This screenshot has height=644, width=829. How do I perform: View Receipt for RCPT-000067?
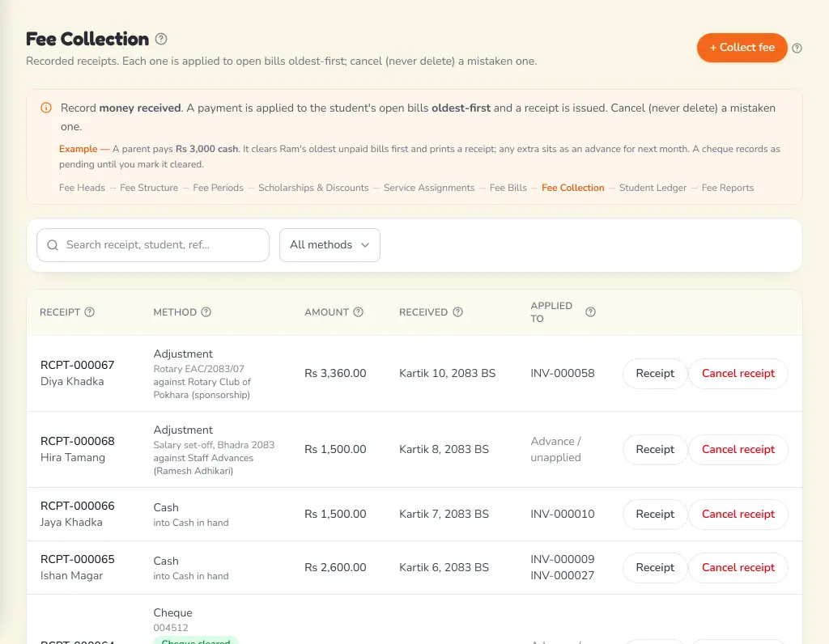click(655, 374)
